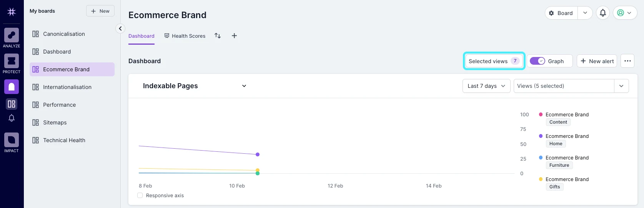This screenshot has height=208, width=644.
Task: Click the Home legend tag
Action: 556,144
